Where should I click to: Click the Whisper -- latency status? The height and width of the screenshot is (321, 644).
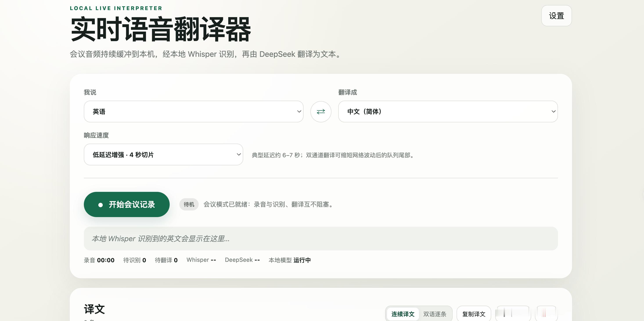pos(201,260)
